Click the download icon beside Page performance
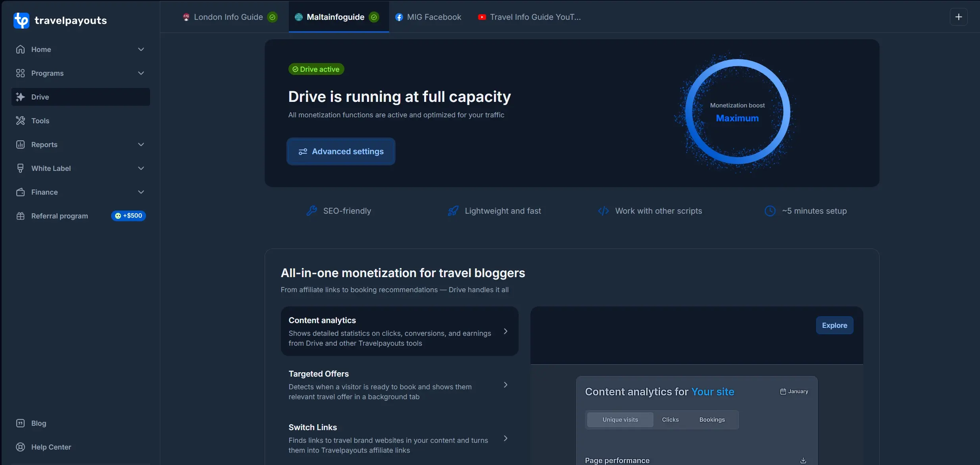 click(x=803, y=460)
